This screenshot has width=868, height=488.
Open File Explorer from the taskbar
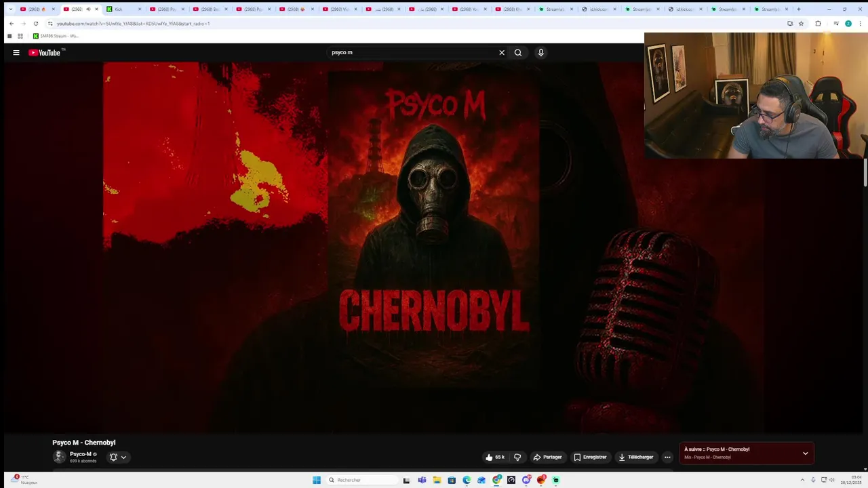point(437,480)
